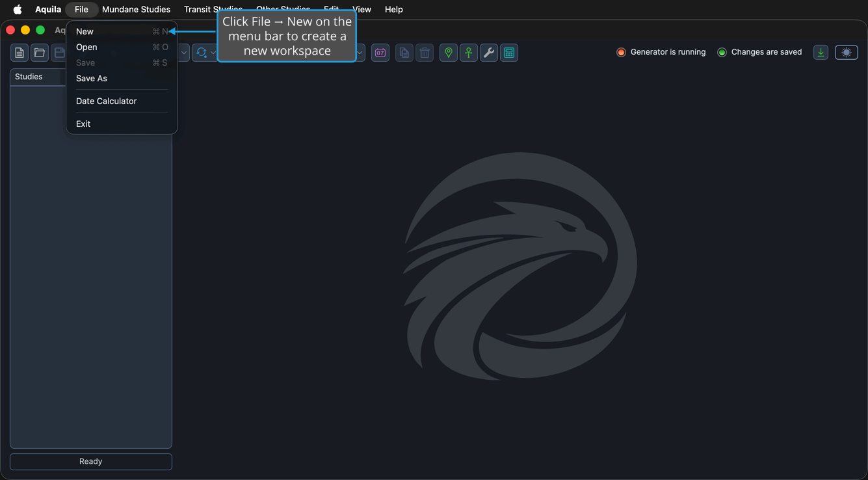
Task: Choose Save As from the File menu
Action: (122, 78)
